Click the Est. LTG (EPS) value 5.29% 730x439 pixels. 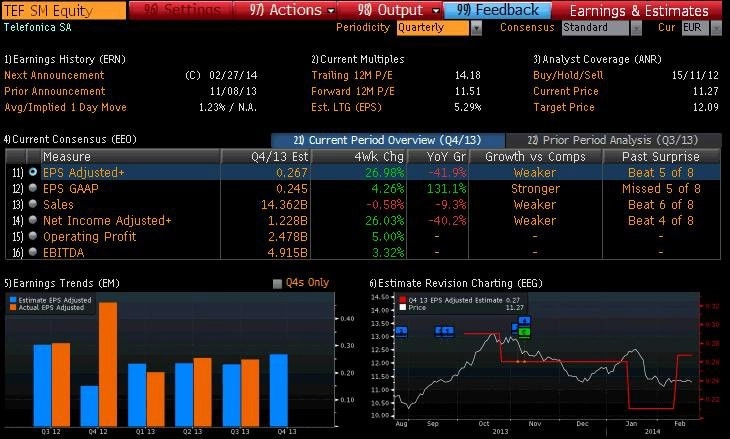click(467, 107)
